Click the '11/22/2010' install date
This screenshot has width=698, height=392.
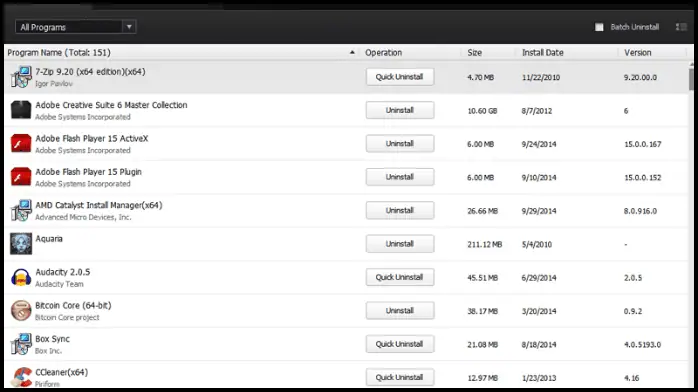[x=541, y=77]
